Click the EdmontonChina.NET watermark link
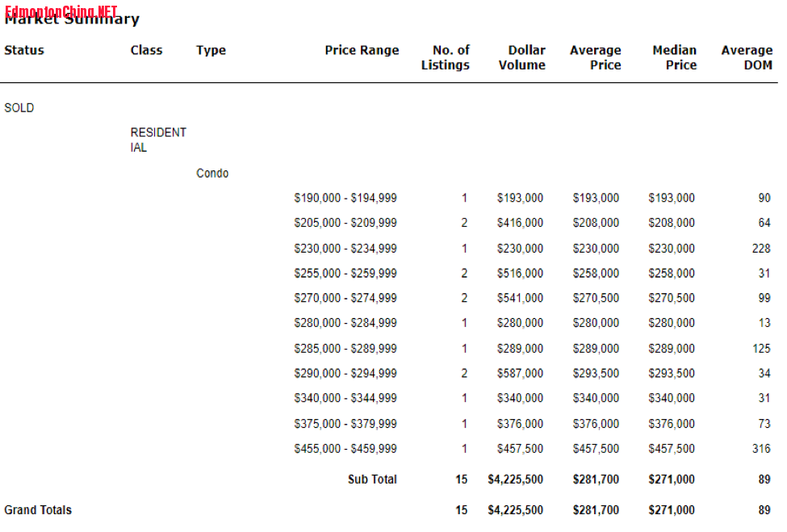787x532 pixels. (61, 10)
